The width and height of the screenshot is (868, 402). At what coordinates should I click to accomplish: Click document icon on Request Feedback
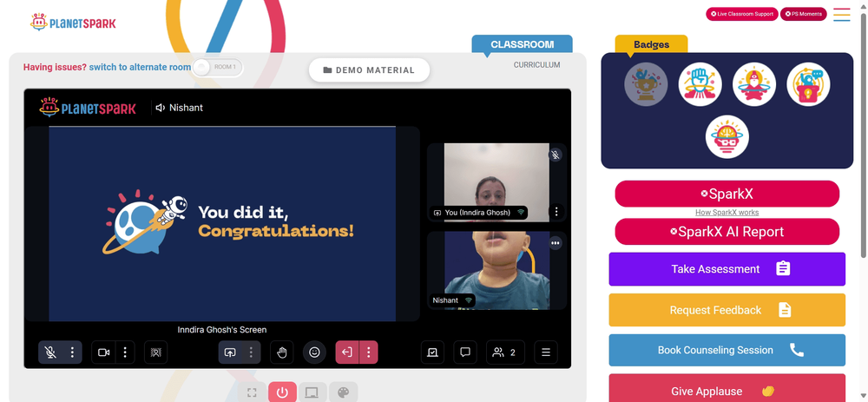coord(785,309)
